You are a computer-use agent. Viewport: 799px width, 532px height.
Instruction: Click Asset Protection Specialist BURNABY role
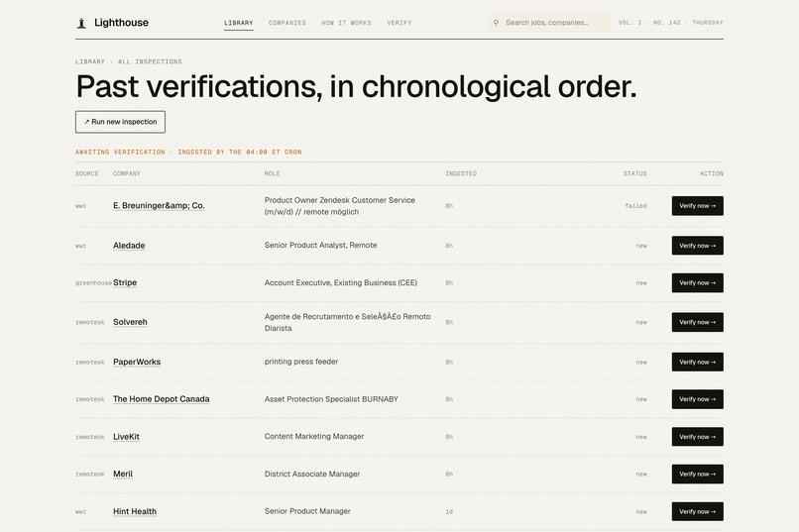[331, 399]
